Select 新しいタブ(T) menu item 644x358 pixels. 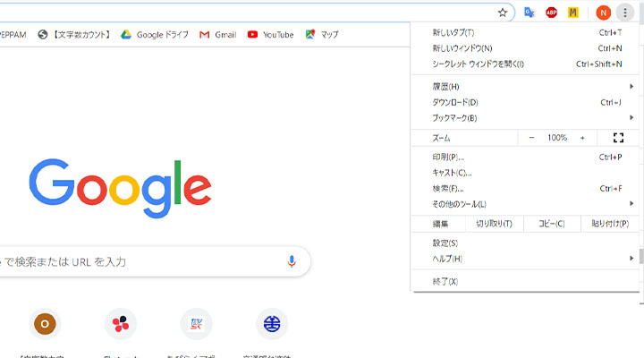tap(525, 32)
